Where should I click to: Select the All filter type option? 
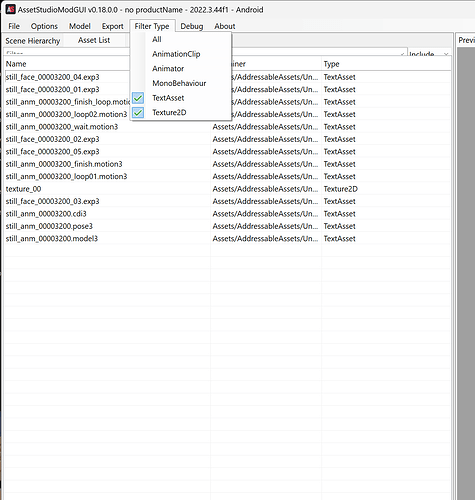pyautogui.click(x=157, y=39)
